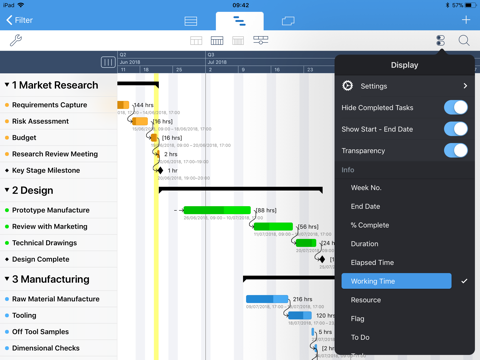Open the network diagram icon

[x=261, y=40]
